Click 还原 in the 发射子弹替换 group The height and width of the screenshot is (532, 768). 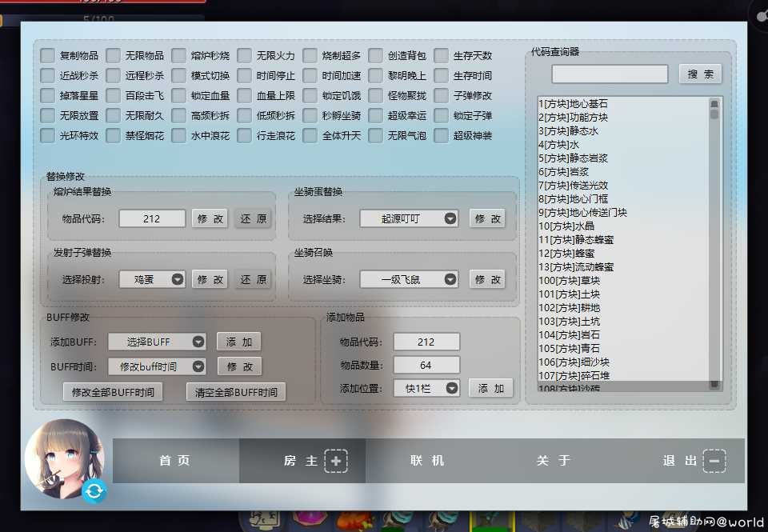(x=254, y=279)
